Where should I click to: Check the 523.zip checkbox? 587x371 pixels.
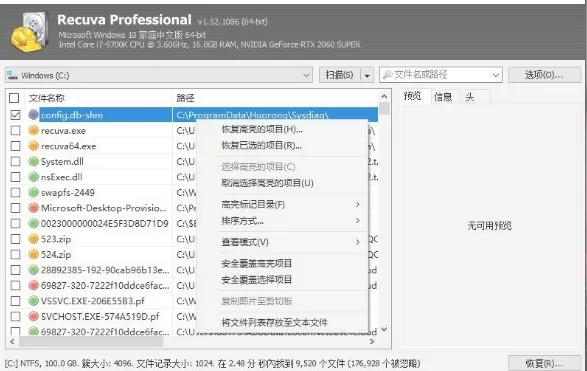15,239
